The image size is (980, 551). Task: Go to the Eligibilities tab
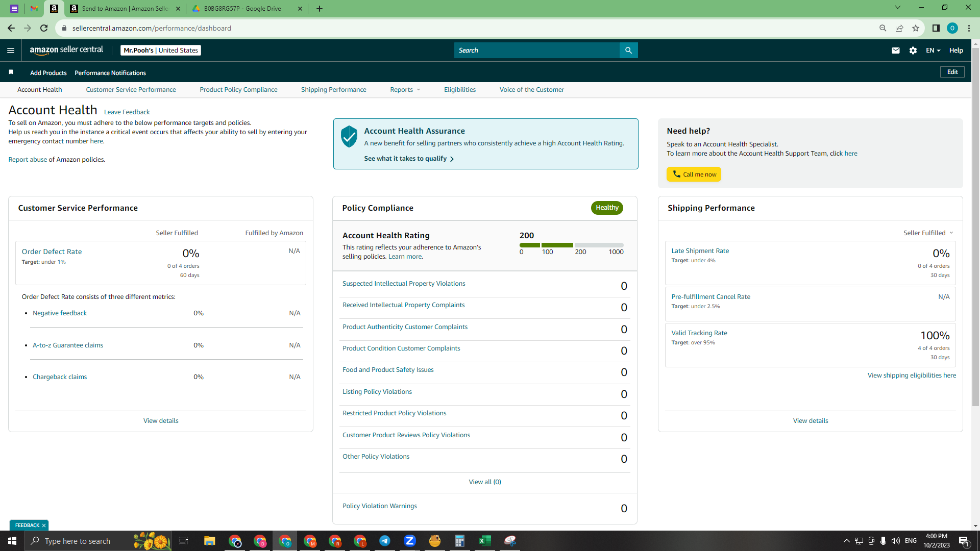(x=460, y=90)
